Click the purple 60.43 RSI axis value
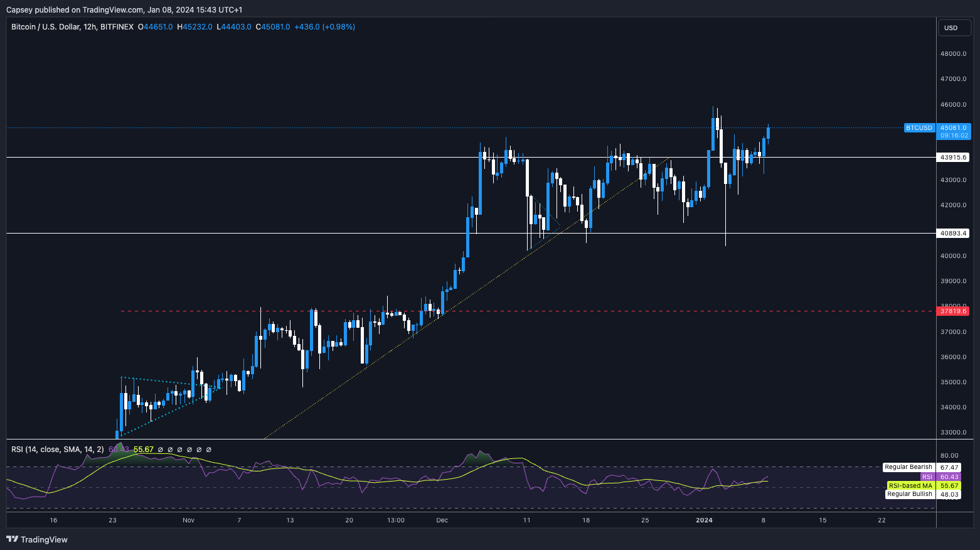This screenshot has width=980, height=550. click(949, 477)
